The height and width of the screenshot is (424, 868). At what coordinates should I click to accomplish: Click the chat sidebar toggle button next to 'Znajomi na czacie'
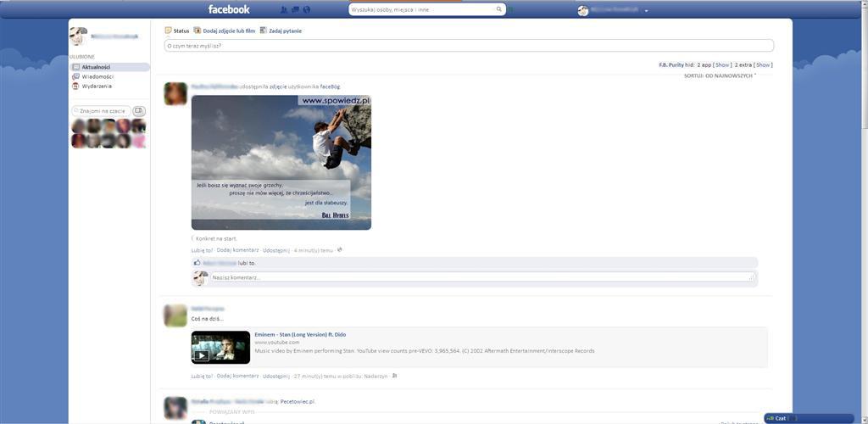point(139,111)
